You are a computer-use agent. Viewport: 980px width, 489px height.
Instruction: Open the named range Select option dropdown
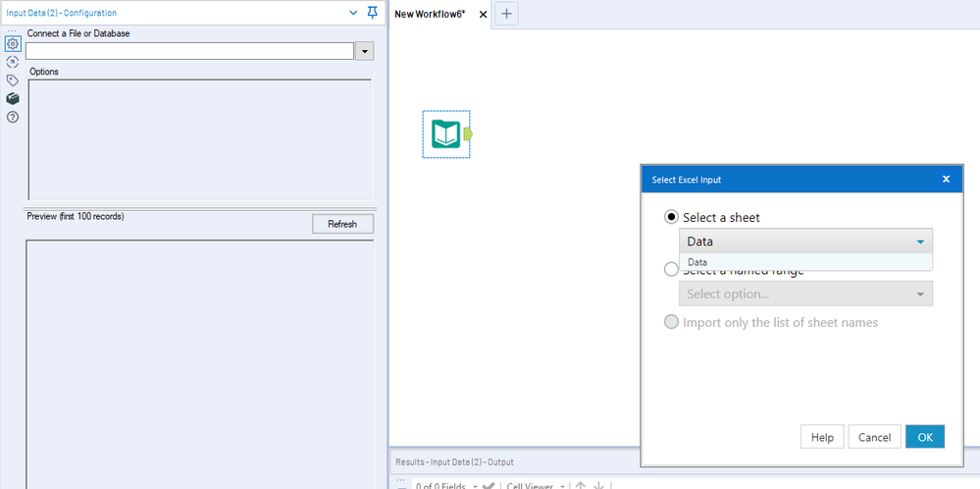[805, 294]
